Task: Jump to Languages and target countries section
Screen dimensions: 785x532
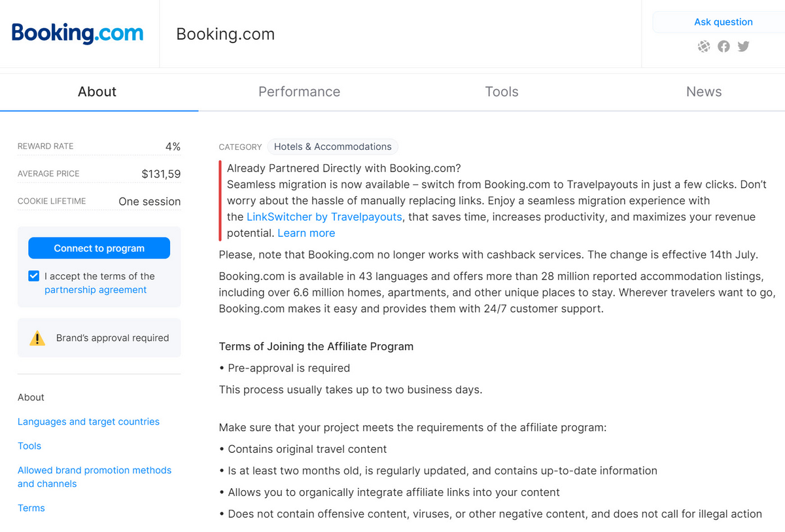Action: point(88,421)
